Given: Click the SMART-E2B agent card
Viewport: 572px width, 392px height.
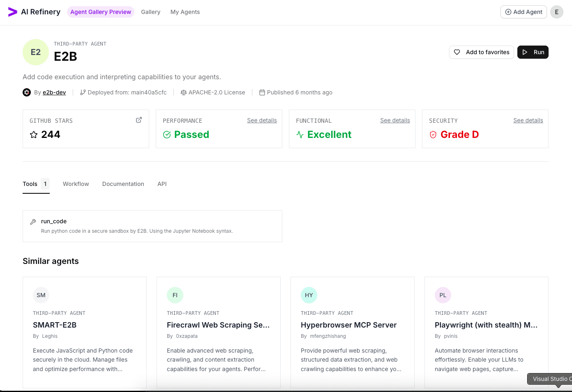Looking at the screenshot, I should click(x=84, y=332).
